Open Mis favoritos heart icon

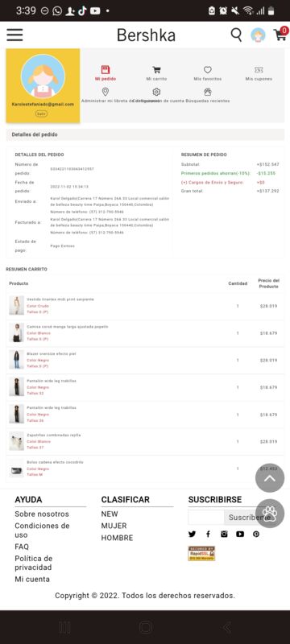click(208, 70)
